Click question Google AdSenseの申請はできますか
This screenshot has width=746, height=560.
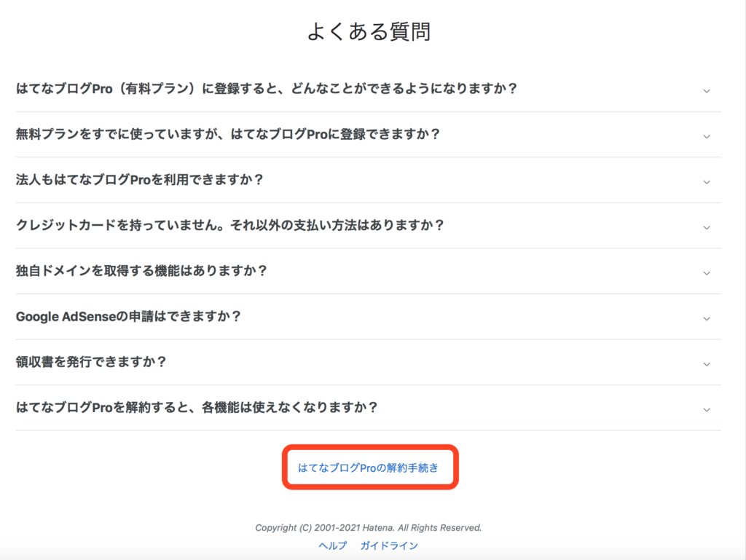pos(128,317)
